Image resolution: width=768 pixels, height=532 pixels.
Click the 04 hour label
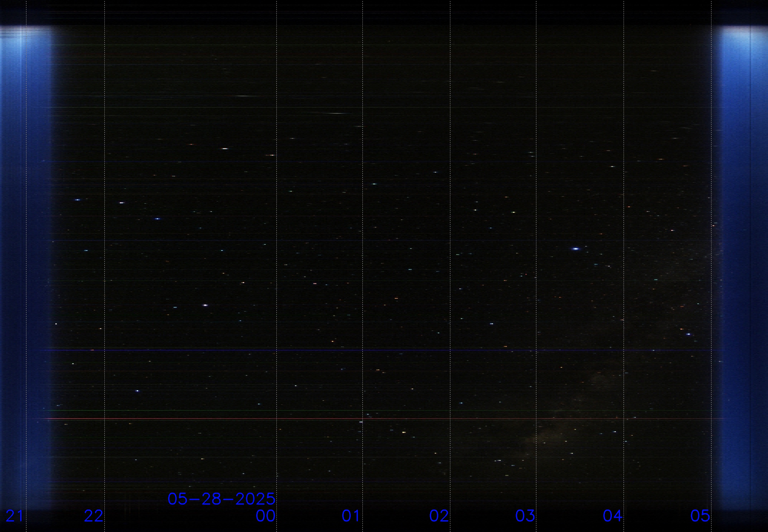[613, 516]
